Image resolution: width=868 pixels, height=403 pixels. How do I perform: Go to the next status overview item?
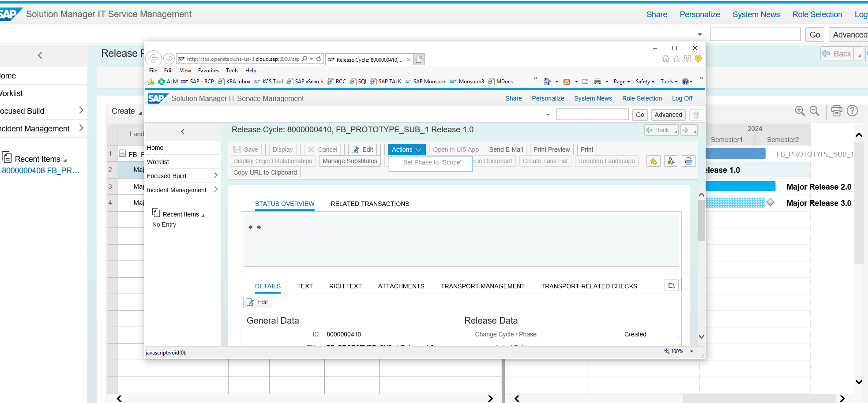click(x=259, y=227)
